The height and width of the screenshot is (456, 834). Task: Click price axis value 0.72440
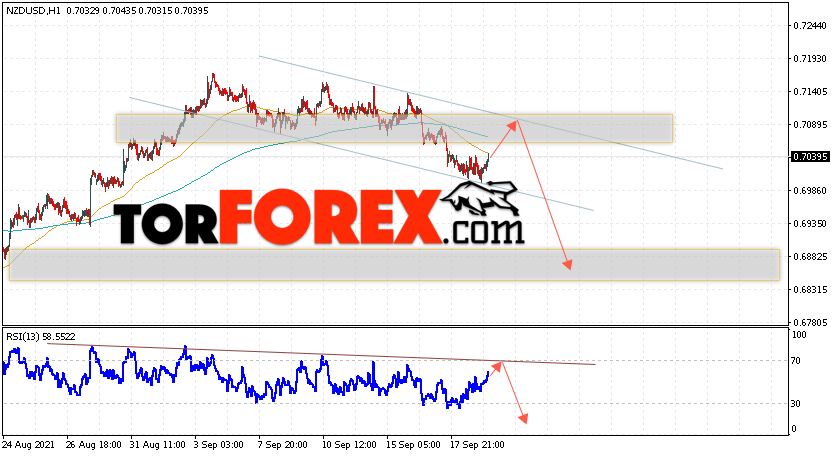pyautogui.click(x=810, y=26)
